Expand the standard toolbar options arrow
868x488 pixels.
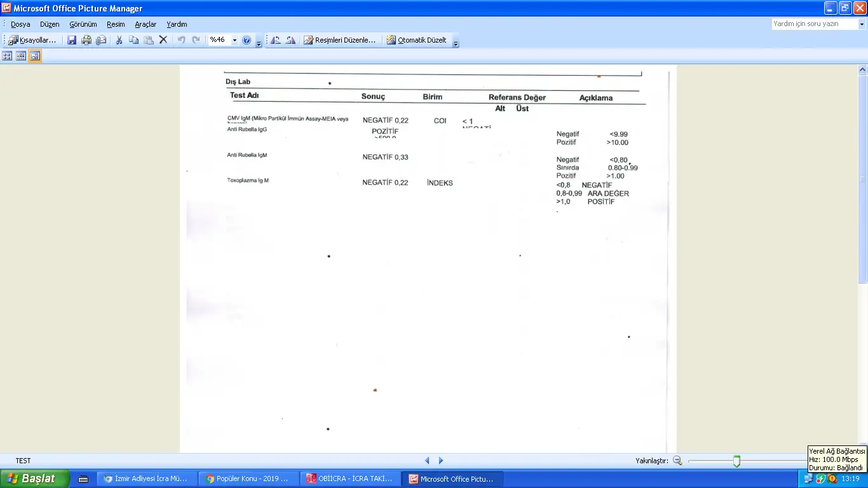pos(259,43)
